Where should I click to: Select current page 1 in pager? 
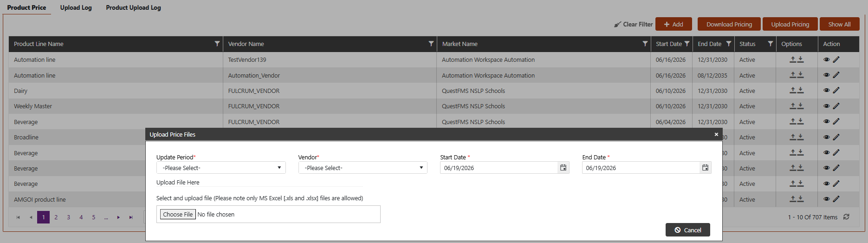[44, 217]
